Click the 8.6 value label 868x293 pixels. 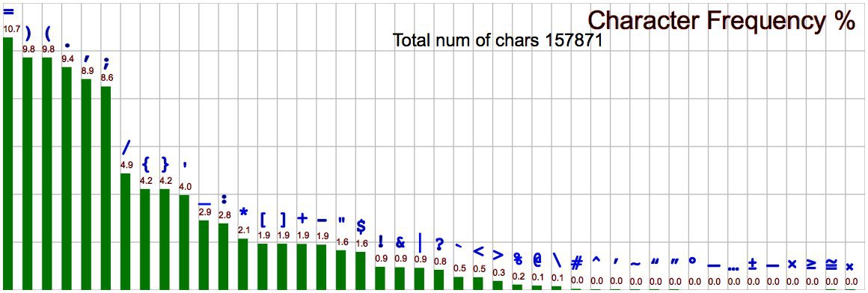pyautogui.click(x=106, y=78)
